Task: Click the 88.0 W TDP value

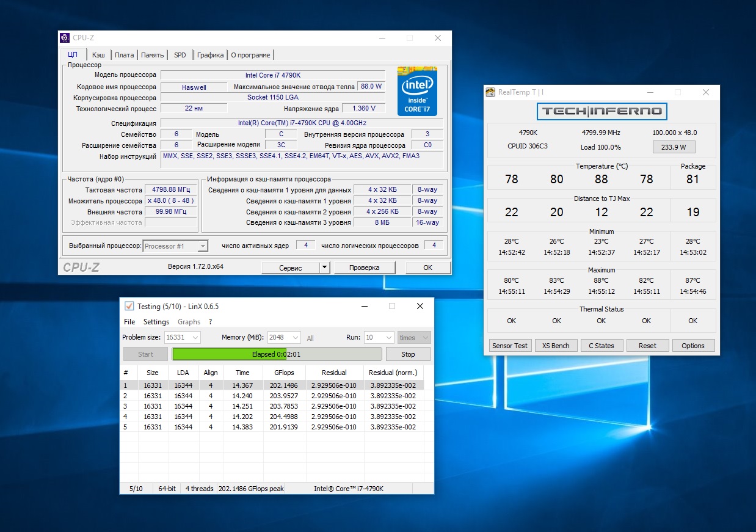Action: 371,87
